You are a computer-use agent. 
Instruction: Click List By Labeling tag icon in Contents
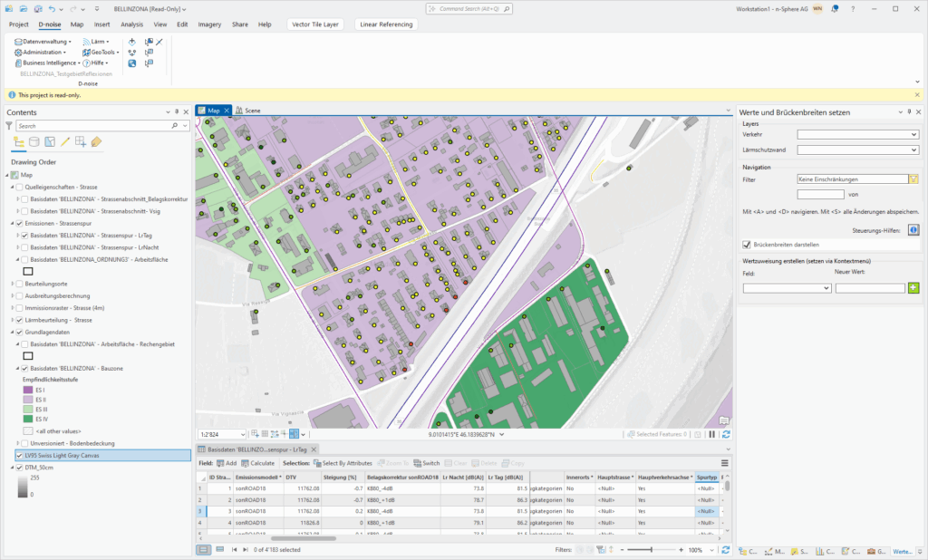(x=96, y=141)
